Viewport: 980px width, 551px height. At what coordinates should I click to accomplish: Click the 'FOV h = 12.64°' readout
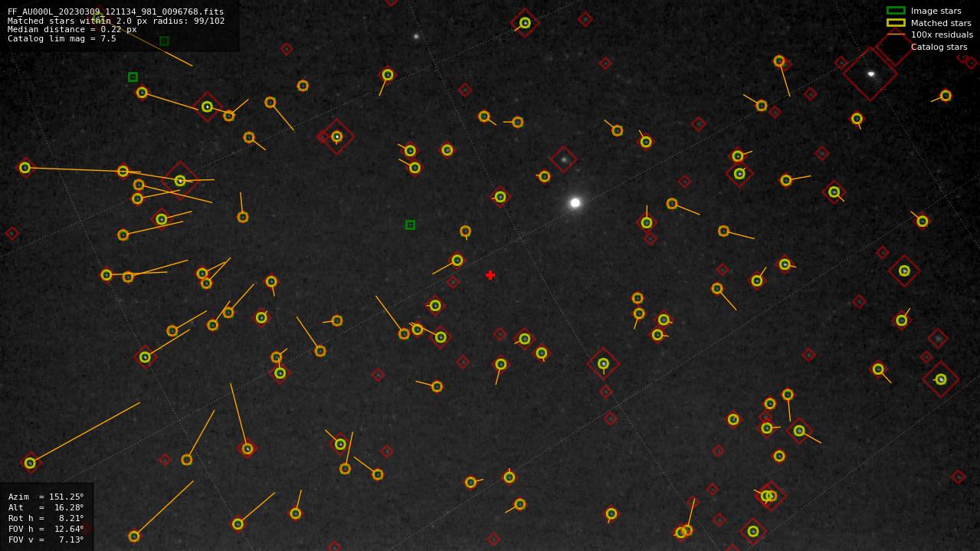click(46, 529)
